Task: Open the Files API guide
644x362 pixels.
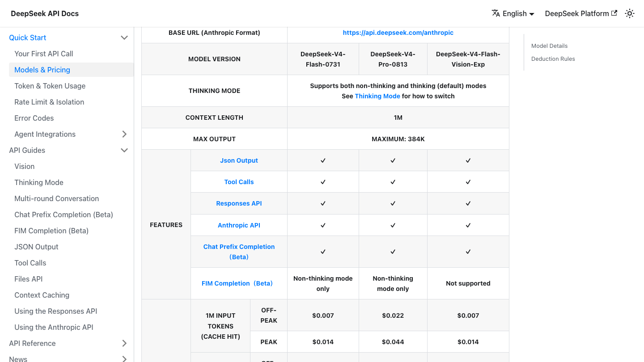Action: tap(29, 279)
